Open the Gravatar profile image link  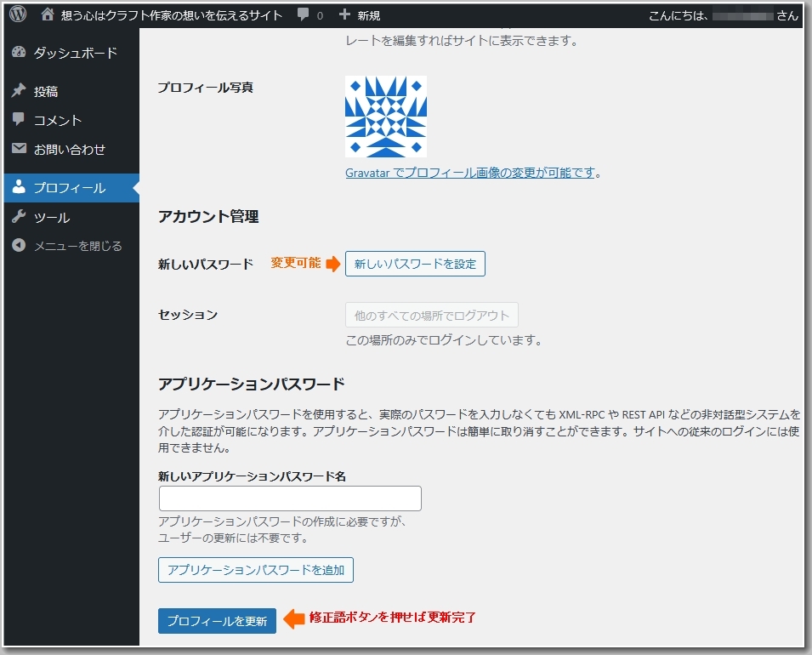469,173
